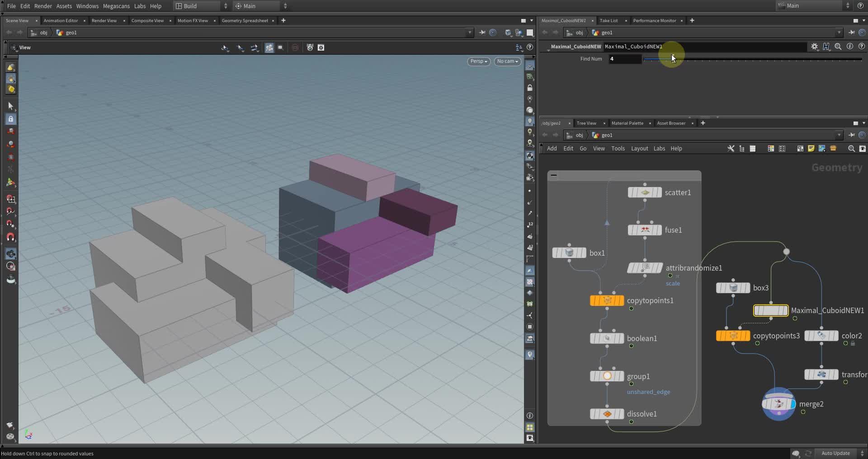Open the Render menu
868x459 pixels.
click(x=43, y=6)
